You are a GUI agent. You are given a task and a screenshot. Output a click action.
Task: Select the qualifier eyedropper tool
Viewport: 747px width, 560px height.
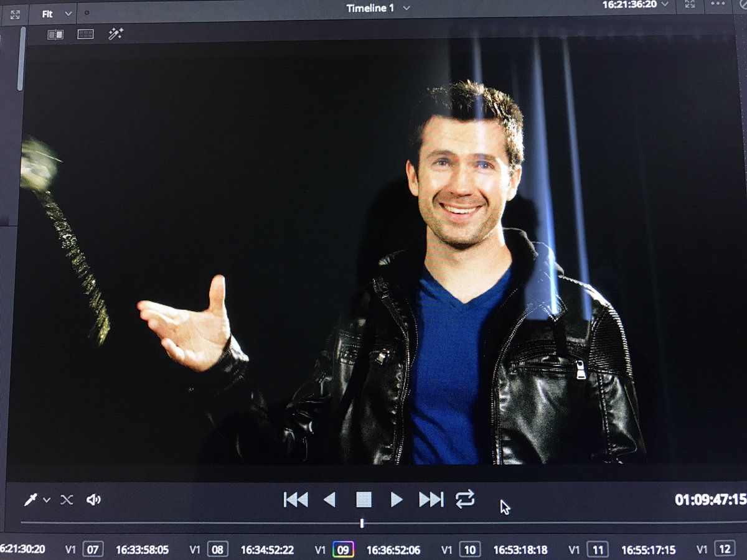pos(31,499)
